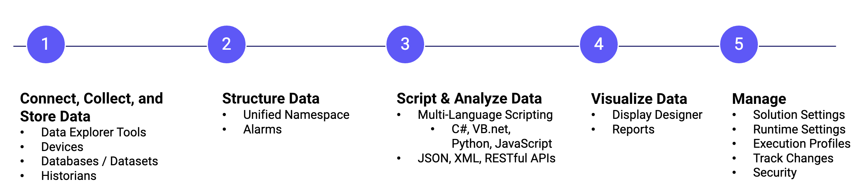Select the step 2 circle

point(227,44)
